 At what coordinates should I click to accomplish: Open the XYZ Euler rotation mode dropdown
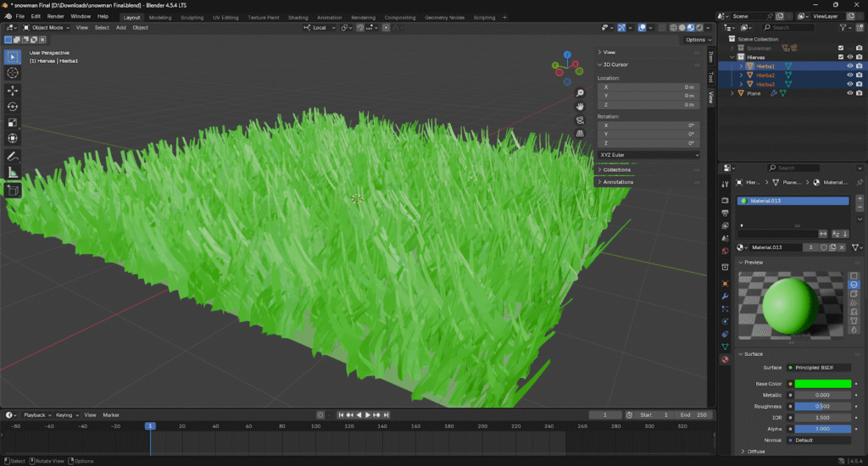point(648,155)
